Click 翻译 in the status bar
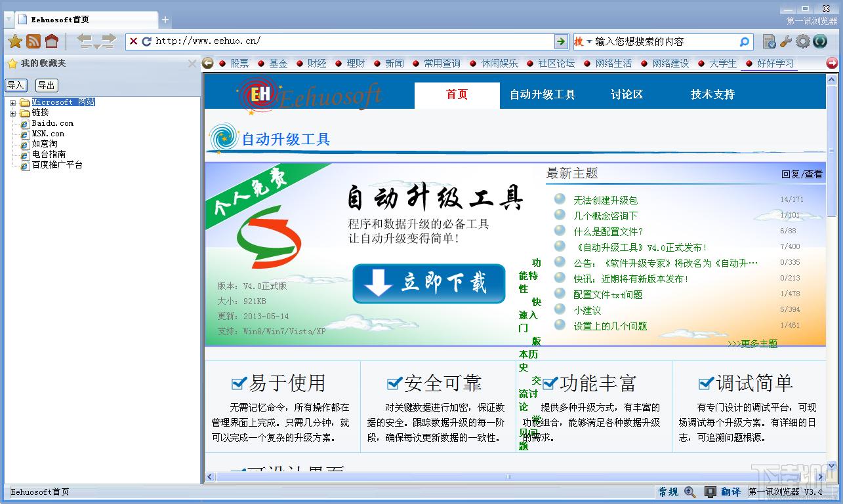843x504 pixels. coord(731,492)
